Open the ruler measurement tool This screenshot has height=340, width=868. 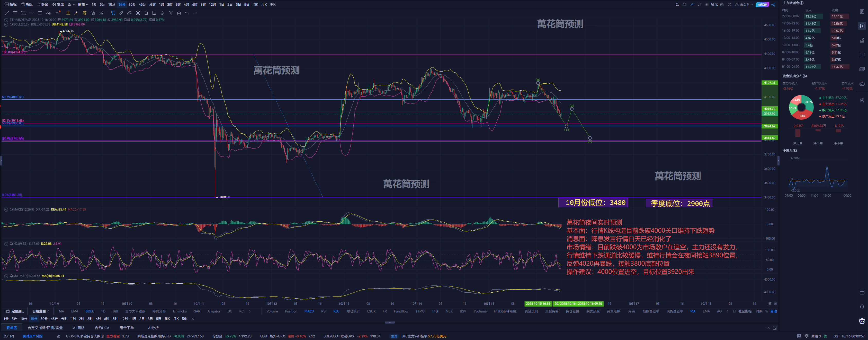click(121, 13)
